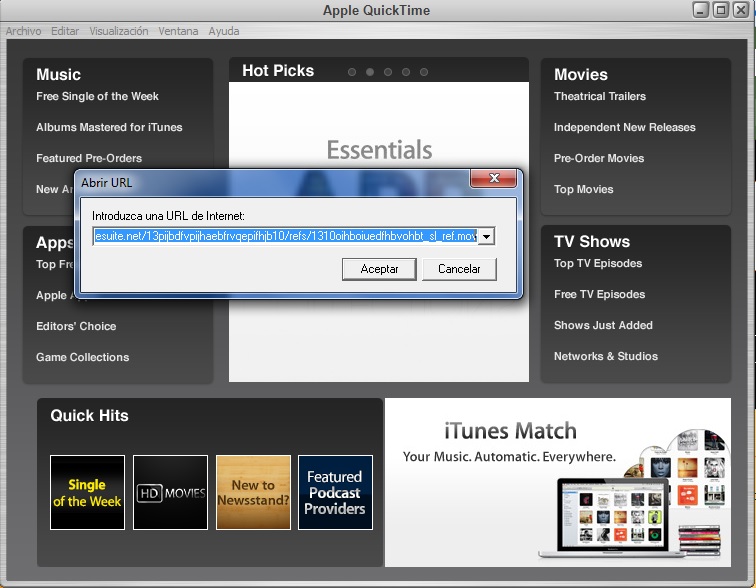
Task: Click the Movies section heading
Action: point(580,75)
